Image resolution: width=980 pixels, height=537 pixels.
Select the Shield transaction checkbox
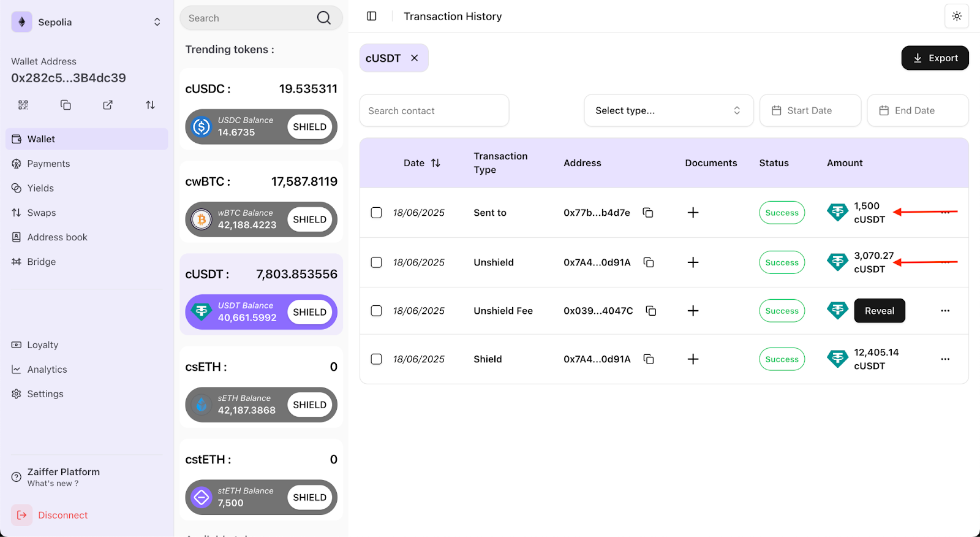click(x=377, y=359)
